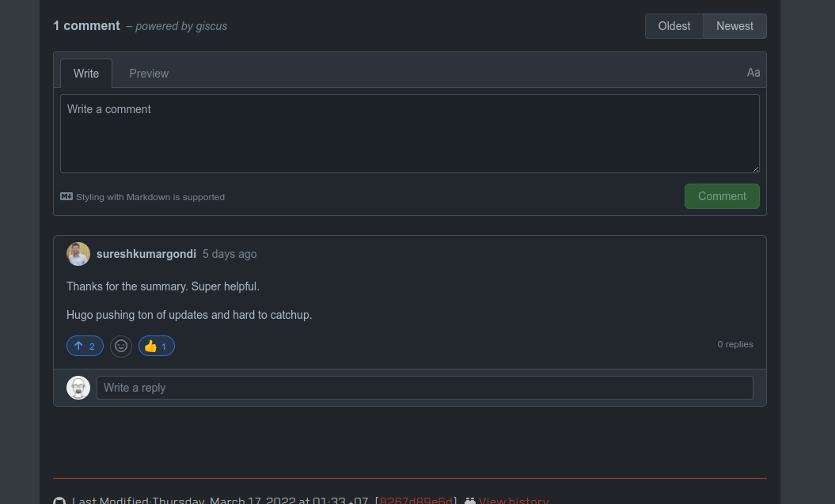Select the Write tab
835x504 pixels.
[x=86, y=73]
